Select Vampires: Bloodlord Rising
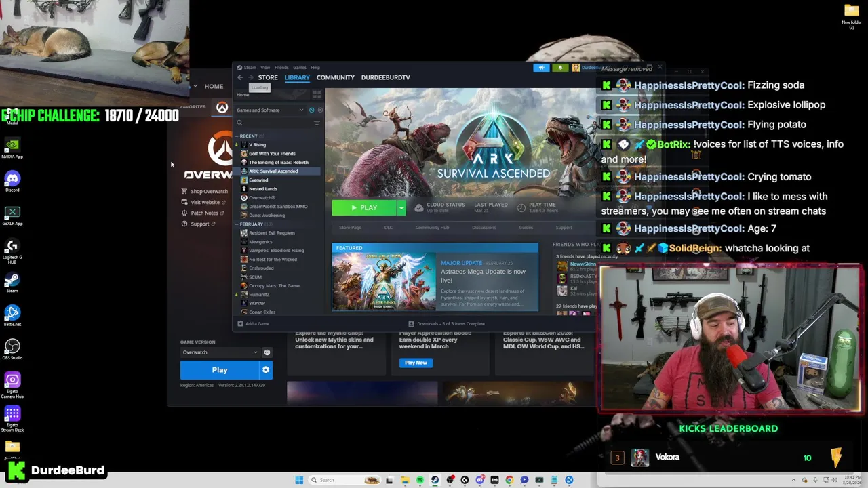Viewport: 868px width, 488px height. [278, 251]
